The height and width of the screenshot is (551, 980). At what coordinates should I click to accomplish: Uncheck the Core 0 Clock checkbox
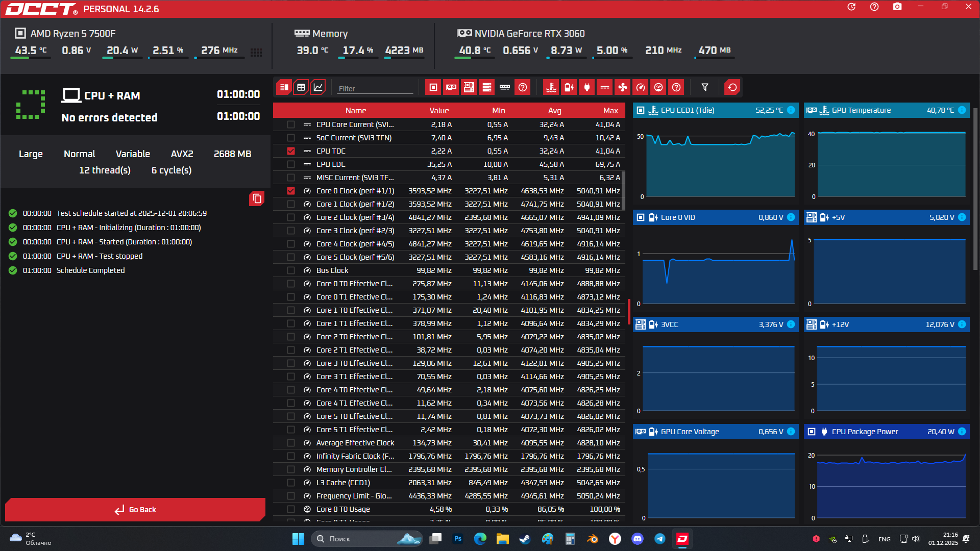click(291, 191)
